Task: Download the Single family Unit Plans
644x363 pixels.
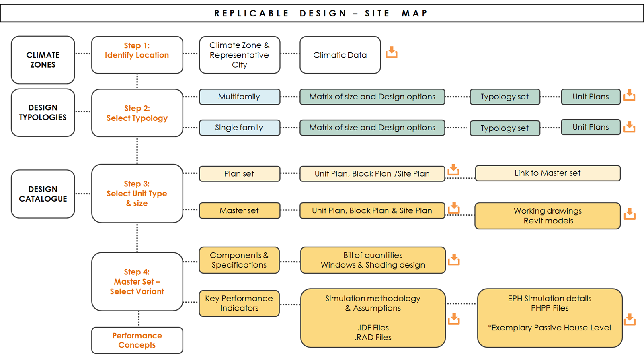Action: click(x=629, y=127)
